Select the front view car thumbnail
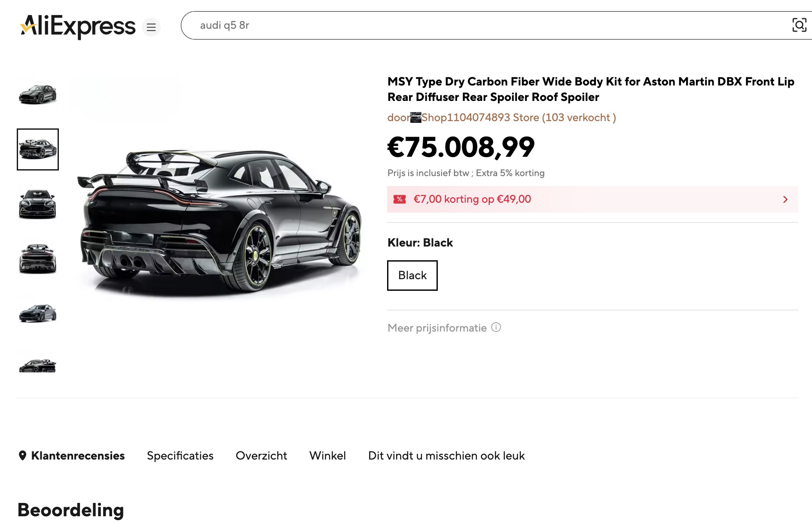 click(x=38, y=204)
